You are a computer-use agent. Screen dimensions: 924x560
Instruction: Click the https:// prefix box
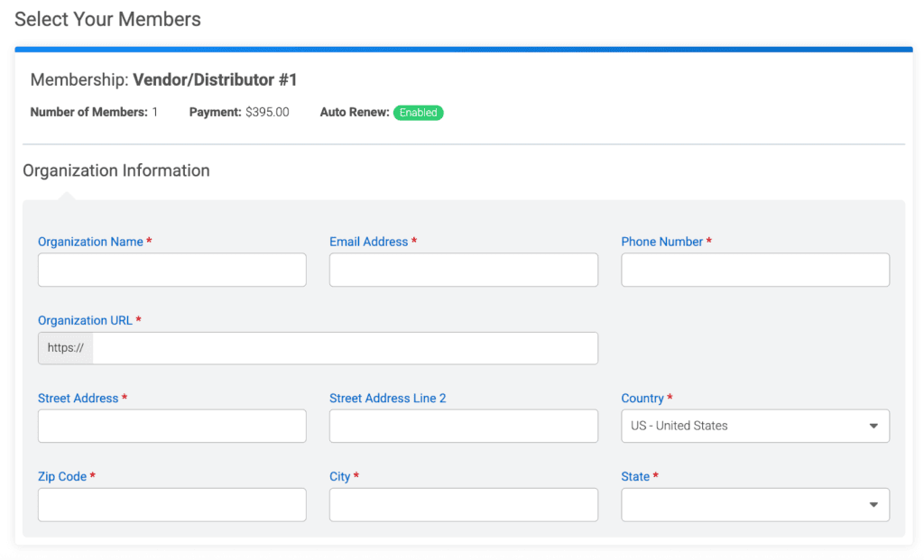(x=65, y=348)
